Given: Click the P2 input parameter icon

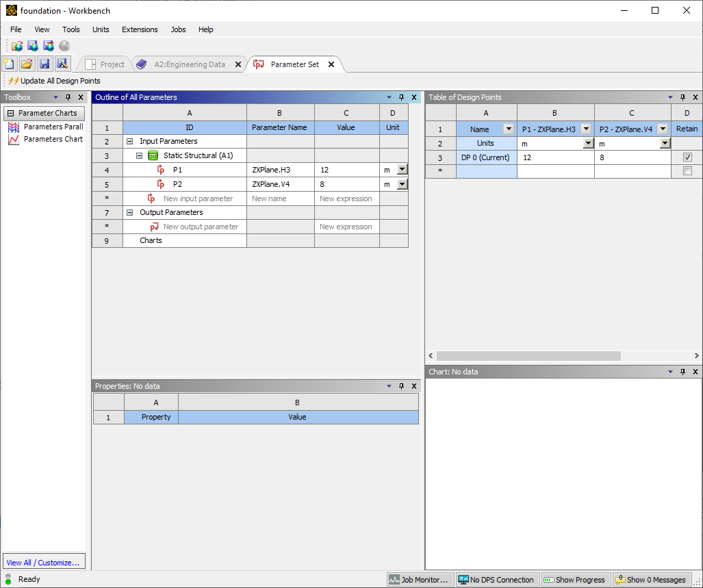Looking at the screenshot, I should tap(160, 184).
